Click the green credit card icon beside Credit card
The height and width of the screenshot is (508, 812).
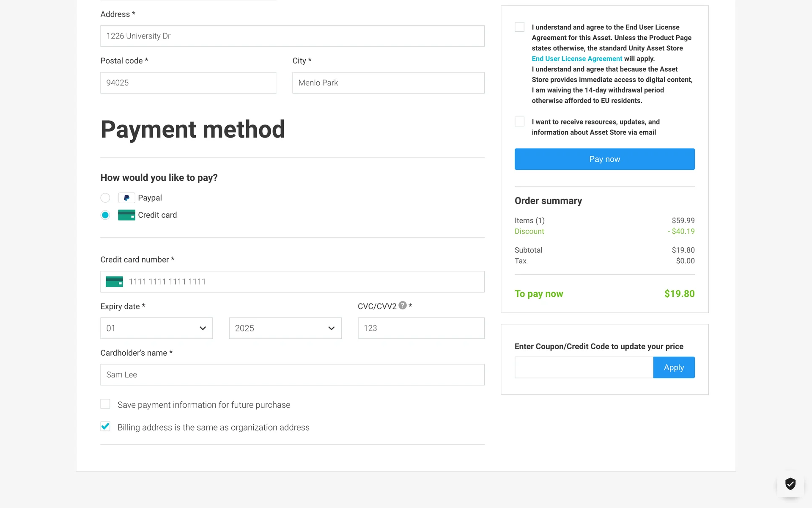[x=126, y=215]
